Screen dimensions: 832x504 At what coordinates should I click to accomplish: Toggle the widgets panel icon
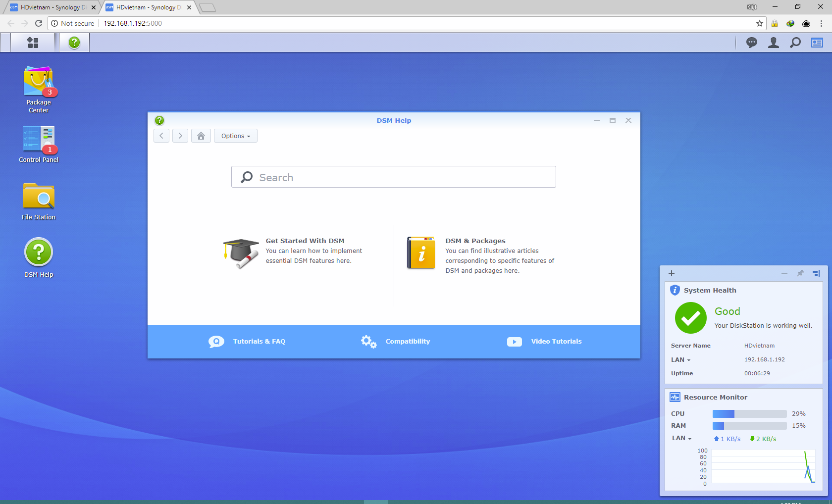817,43
